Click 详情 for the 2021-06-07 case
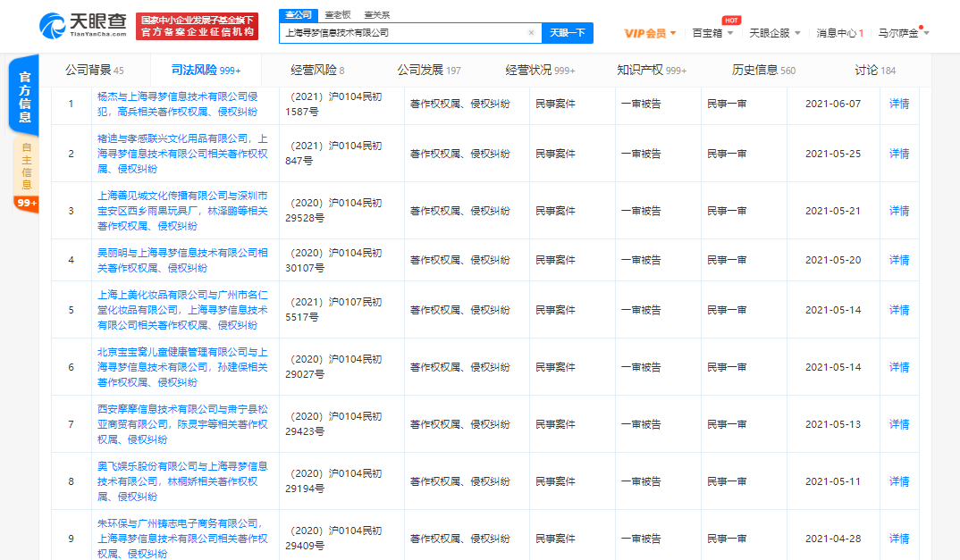The image size is (960, 560). pyautogui.click(x=899, y=104)
